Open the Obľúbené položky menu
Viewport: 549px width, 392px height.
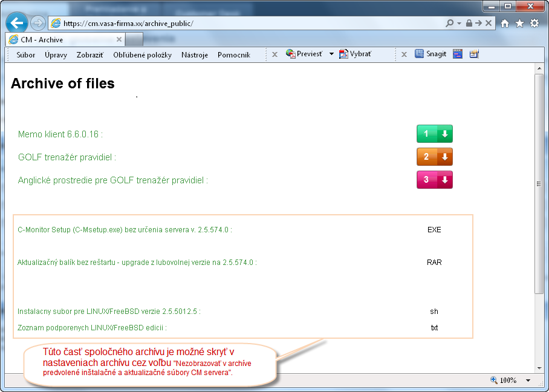click(143, 55)
